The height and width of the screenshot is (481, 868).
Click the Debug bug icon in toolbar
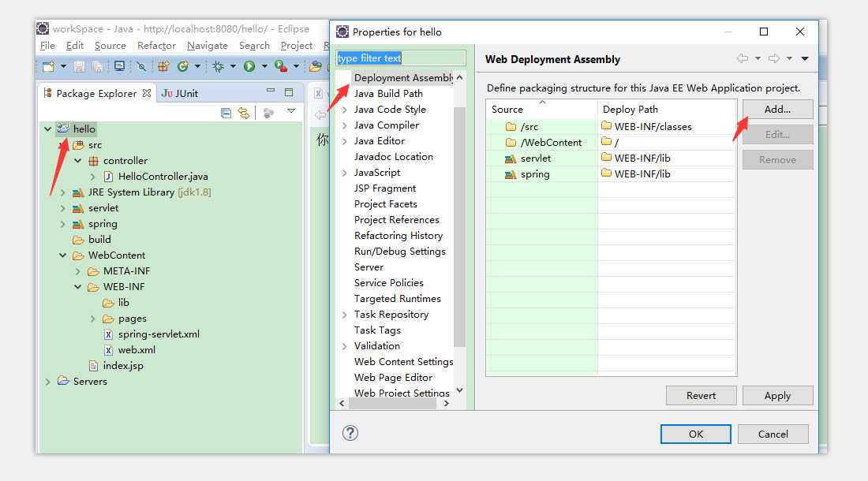click(x=219, y=66)
